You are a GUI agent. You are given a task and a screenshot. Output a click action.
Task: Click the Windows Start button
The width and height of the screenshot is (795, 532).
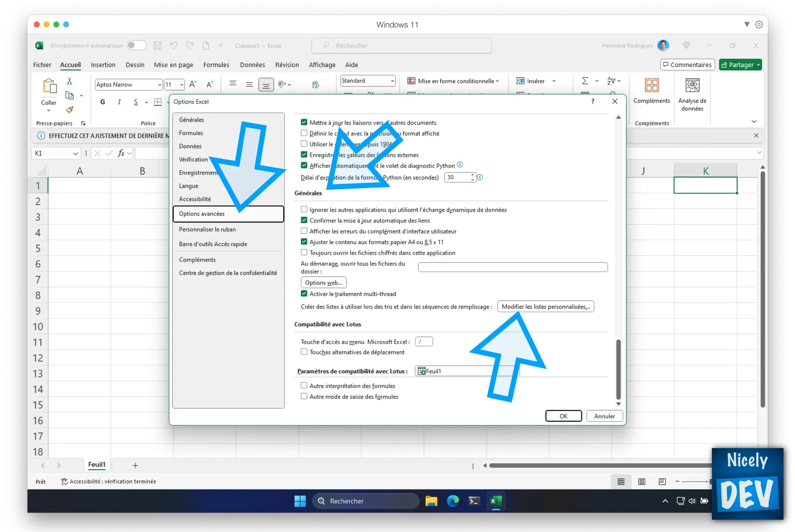(300, 501)
